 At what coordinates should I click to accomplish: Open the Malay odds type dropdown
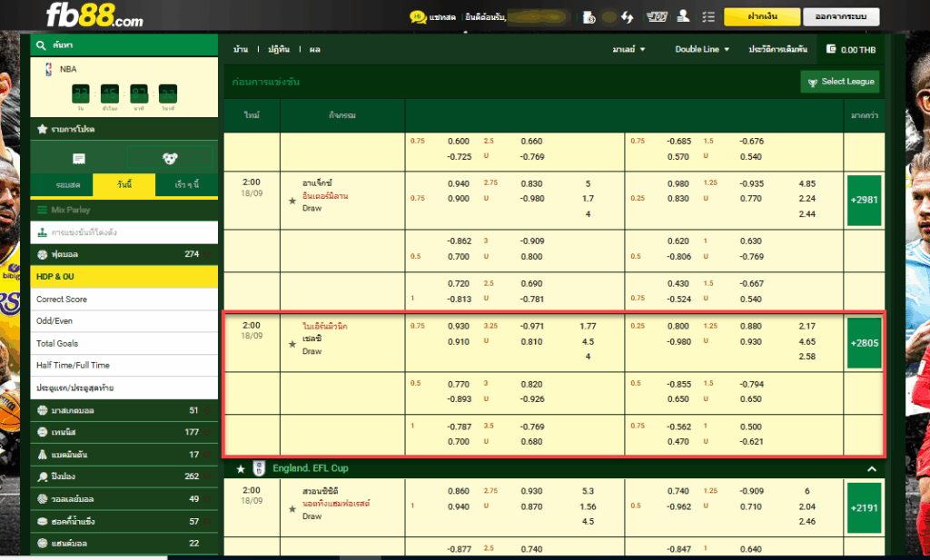(x=628, y=49)
